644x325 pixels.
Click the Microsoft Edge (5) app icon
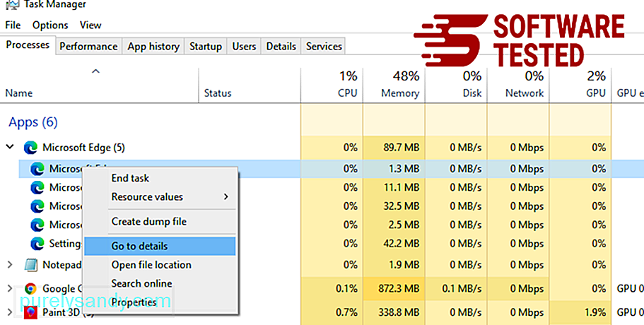(30, 148)
